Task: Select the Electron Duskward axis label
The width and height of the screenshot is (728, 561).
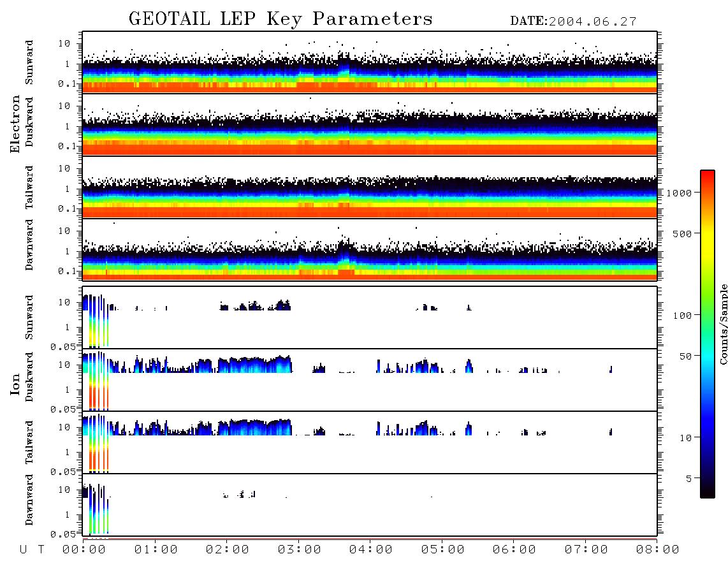Action: coord(29,122)
